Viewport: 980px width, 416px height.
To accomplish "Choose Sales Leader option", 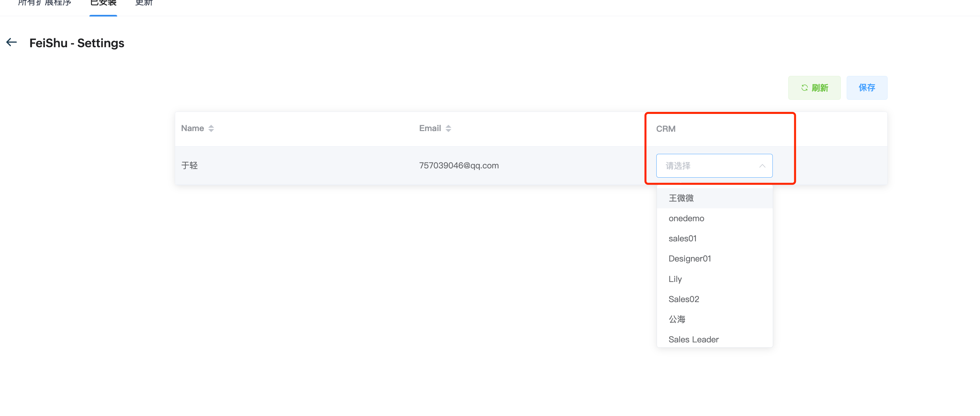I will click(x=693, y=339).
